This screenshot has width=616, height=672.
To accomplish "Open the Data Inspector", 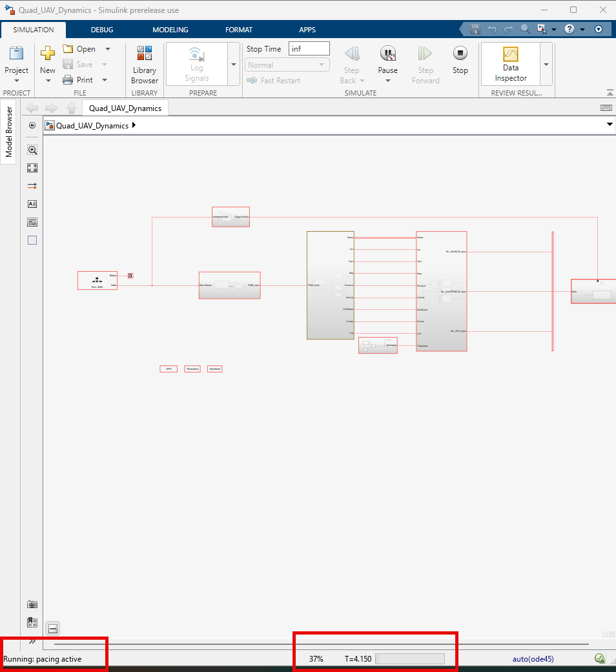I will (511, 65).
